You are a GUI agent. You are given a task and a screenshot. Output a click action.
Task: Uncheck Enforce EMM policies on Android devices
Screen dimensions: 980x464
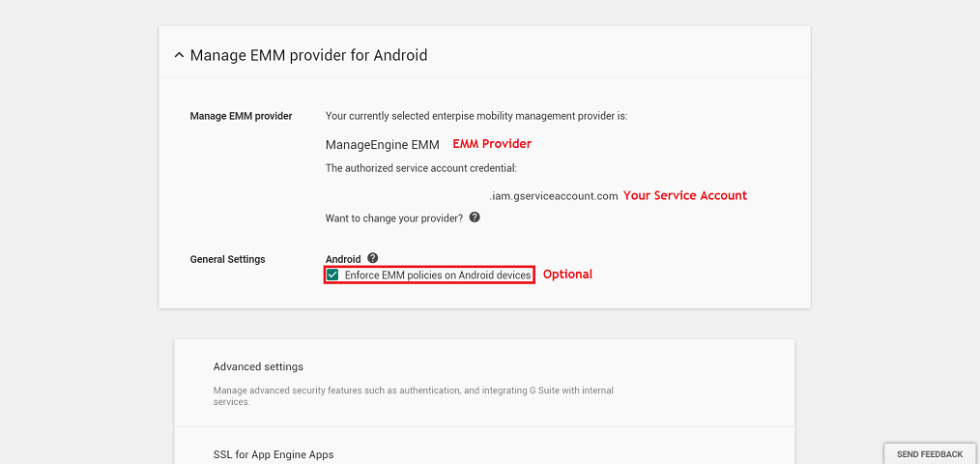[x=332, y=275]
